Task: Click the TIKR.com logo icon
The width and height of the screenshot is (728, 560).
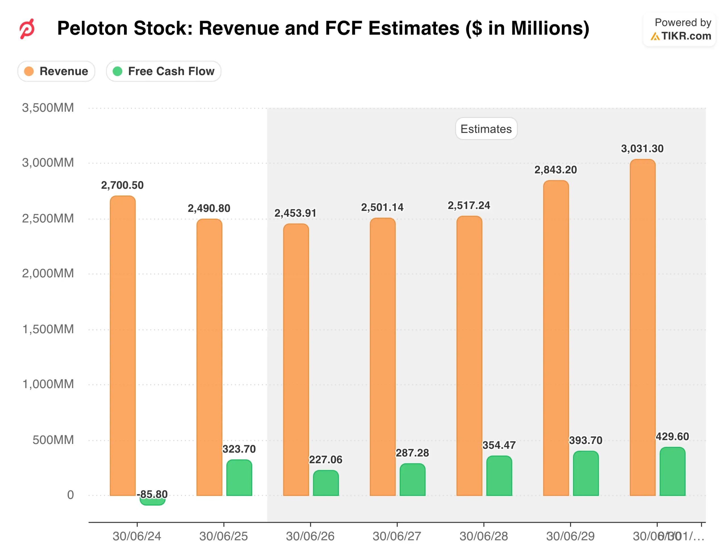Action: 655,36
